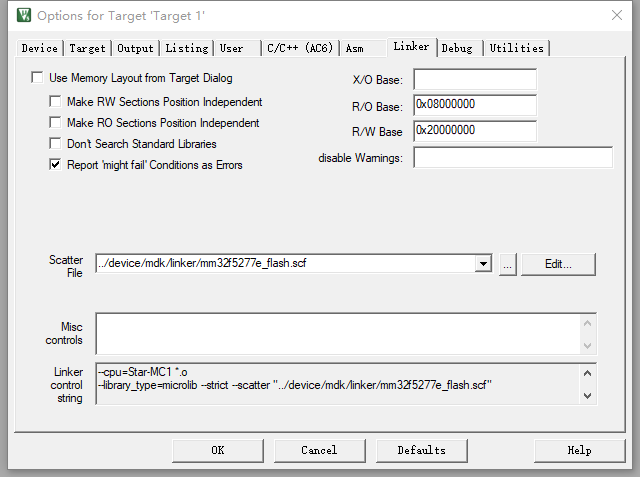
Task: Open the User tab
Action: pos(238,48)
